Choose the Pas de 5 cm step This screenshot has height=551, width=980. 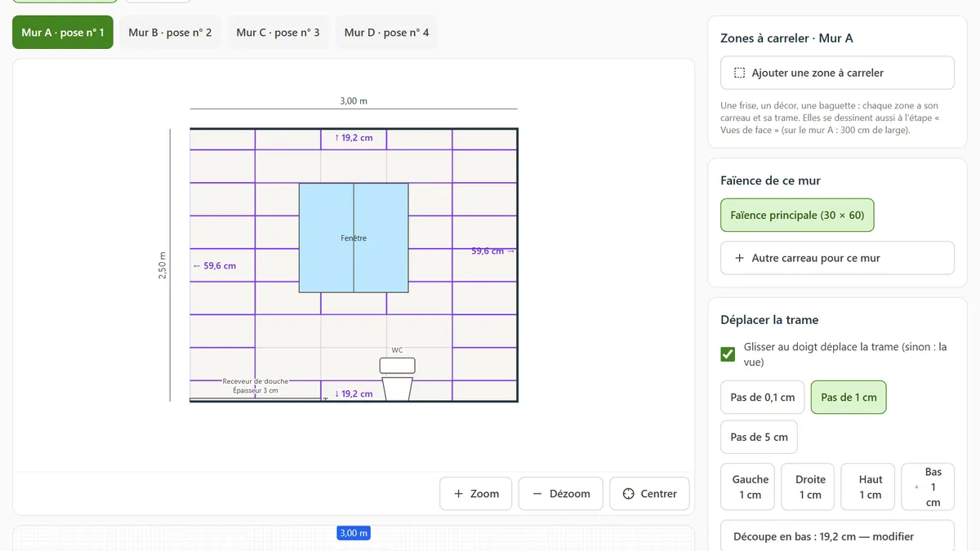click(759, 437)
